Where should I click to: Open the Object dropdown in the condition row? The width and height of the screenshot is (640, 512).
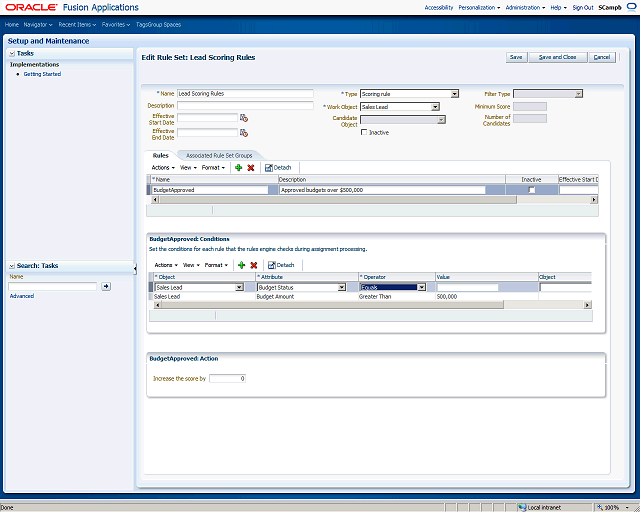coord(240,287)
